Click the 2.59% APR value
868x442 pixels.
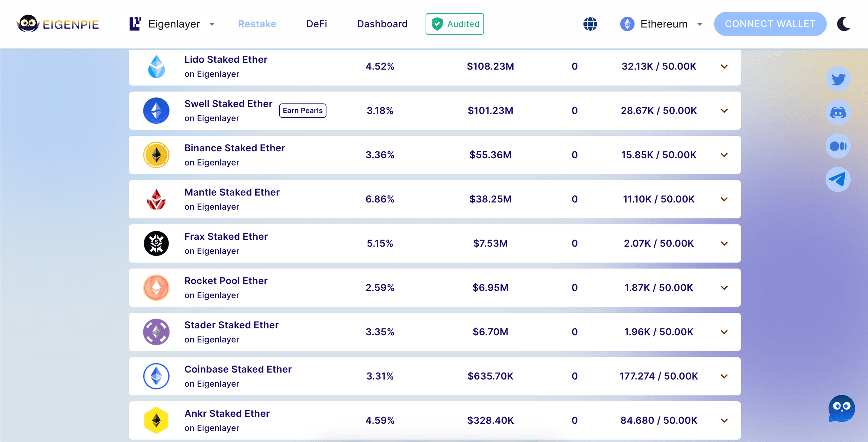point(380,288)
